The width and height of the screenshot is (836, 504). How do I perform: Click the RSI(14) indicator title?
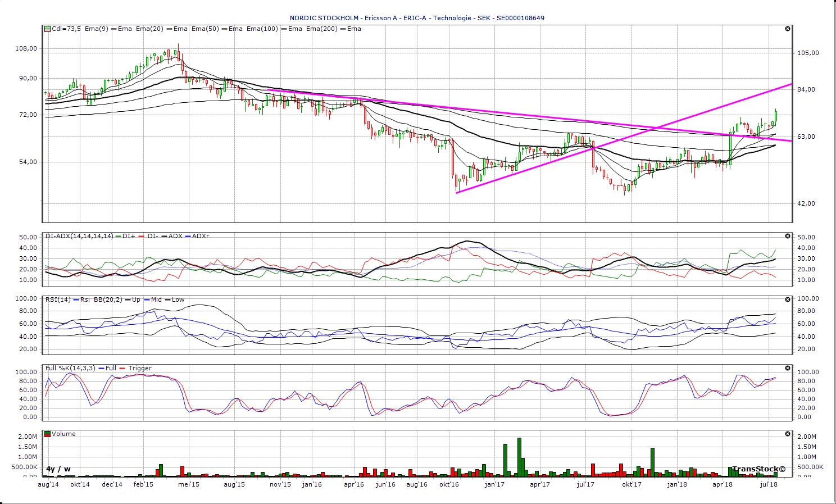pos(58,299)
